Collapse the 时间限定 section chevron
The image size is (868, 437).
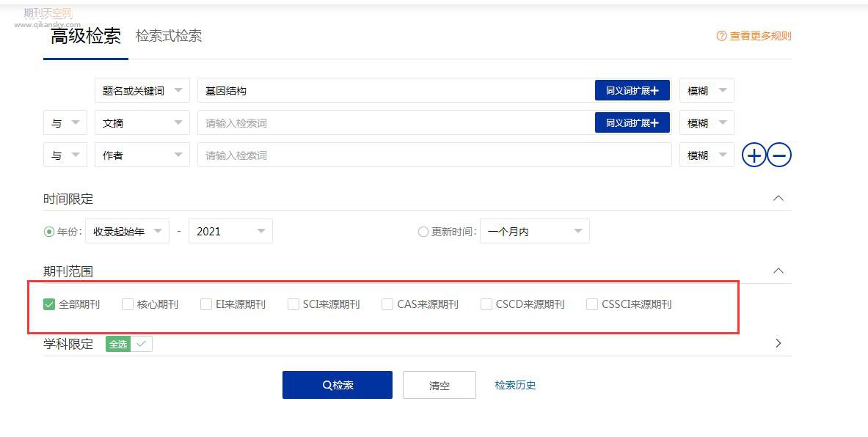(x=778, y=199)
